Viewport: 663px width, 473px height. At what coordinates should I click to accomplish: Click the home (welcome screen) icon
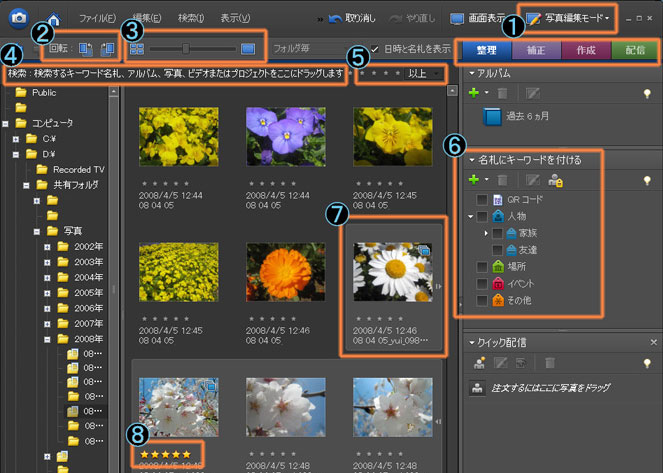pos(52,18)
